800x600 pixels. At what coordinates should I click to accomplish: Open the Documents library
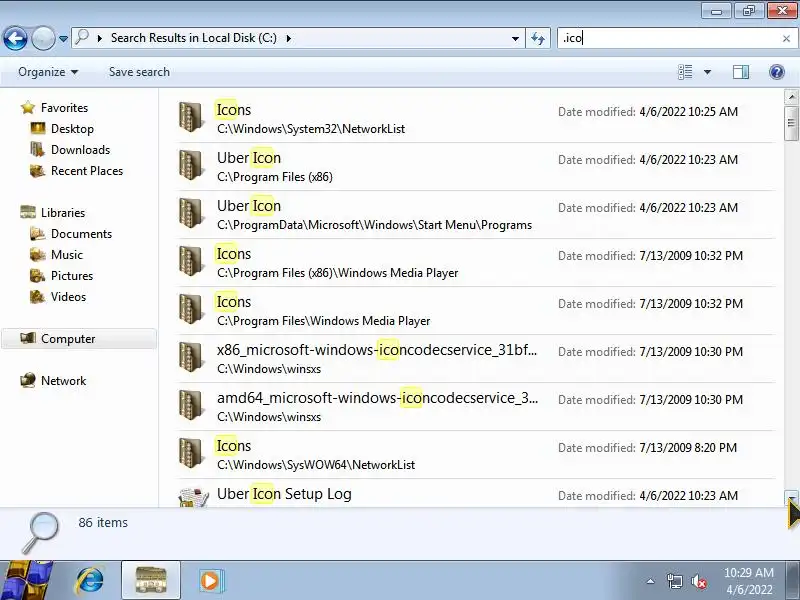pos(81,233)
